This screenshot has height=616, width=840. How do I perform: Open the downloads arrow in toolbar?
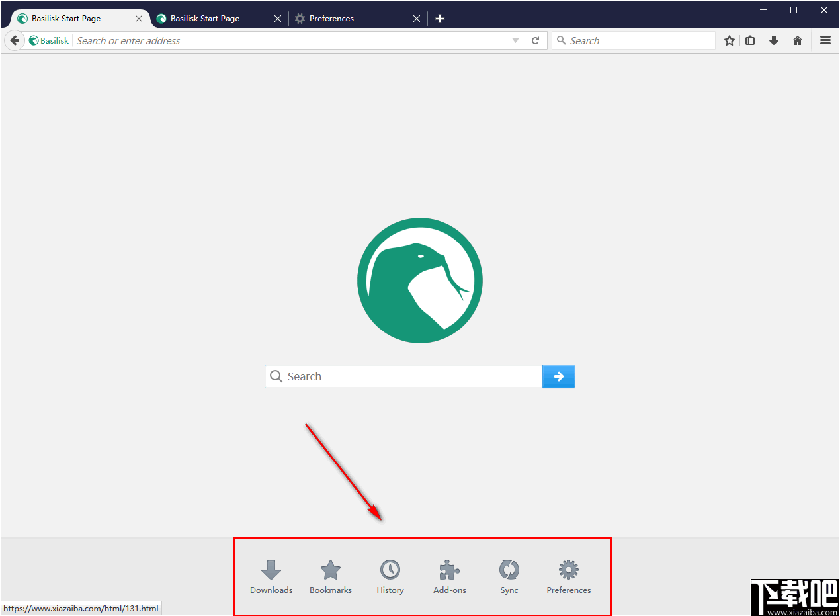tap(774, 40)
